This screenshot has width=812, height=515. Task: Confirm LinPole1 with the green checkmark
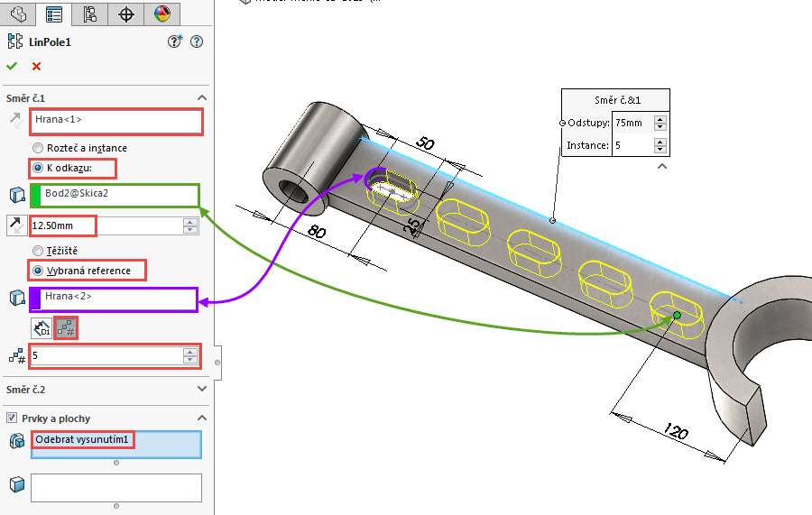12,66
